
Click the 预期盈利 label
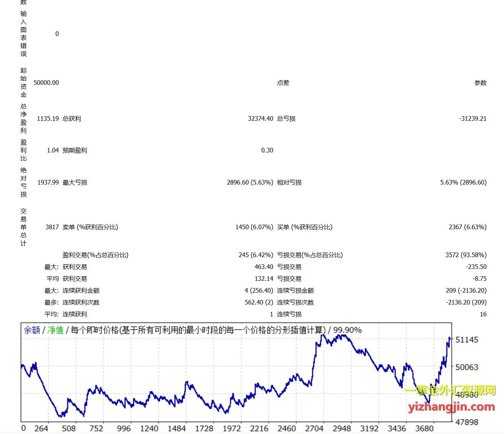click(x=75, y=151)
